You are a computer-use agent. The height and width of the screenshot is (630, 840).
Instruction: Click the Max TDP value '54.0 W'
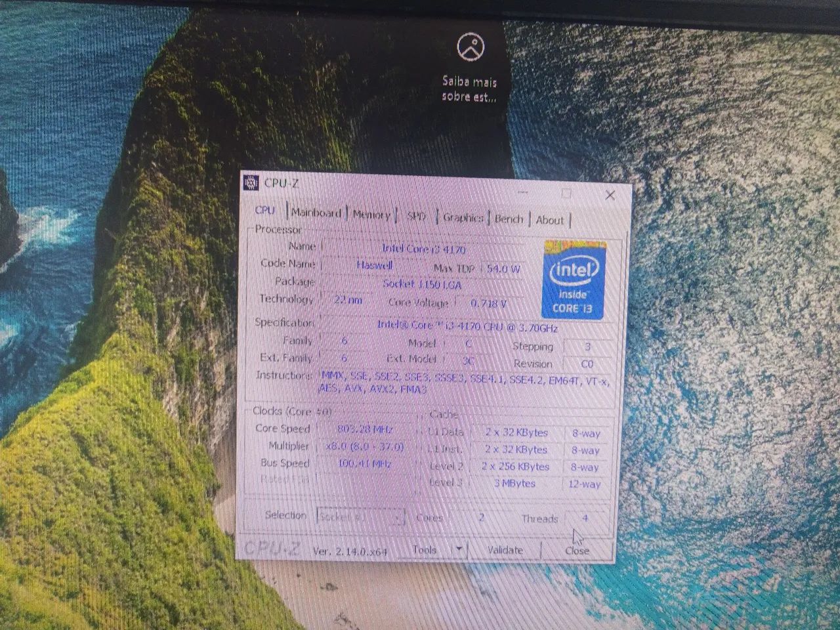503,268
